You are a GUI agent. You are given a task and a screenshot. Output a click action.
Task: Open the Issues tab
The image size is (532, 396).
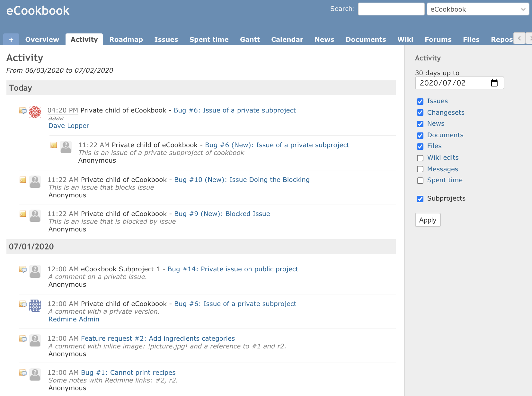pyautogui.click(x=166, y=40)
